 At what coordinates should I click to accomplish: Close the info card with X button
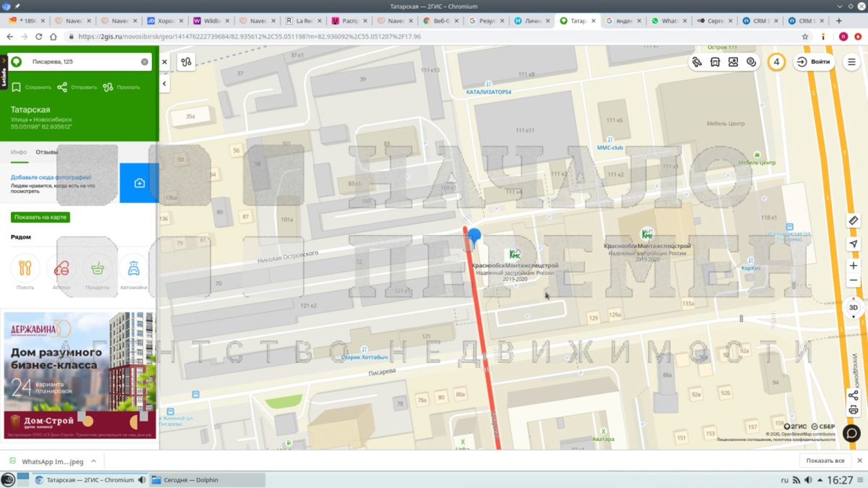pos(164,62)
